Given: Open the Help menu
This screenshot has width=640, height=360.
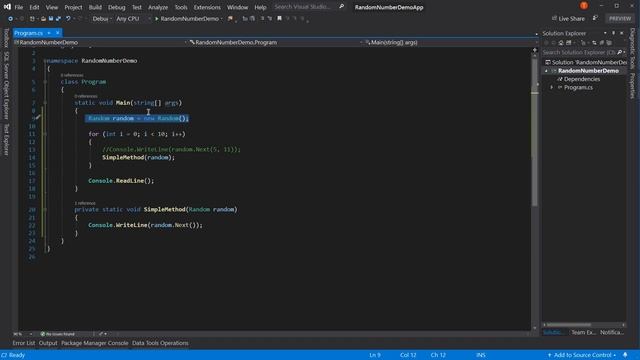Looking at the screenshot, I should [x=260, y=7].
